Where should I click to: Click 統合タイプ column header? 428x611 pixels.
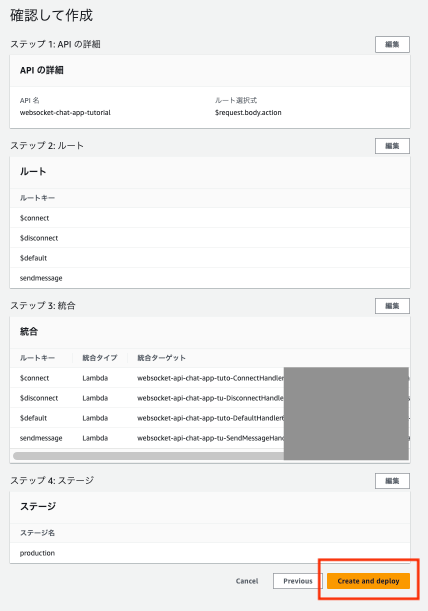pyautogui.click(x=99, y=358)
